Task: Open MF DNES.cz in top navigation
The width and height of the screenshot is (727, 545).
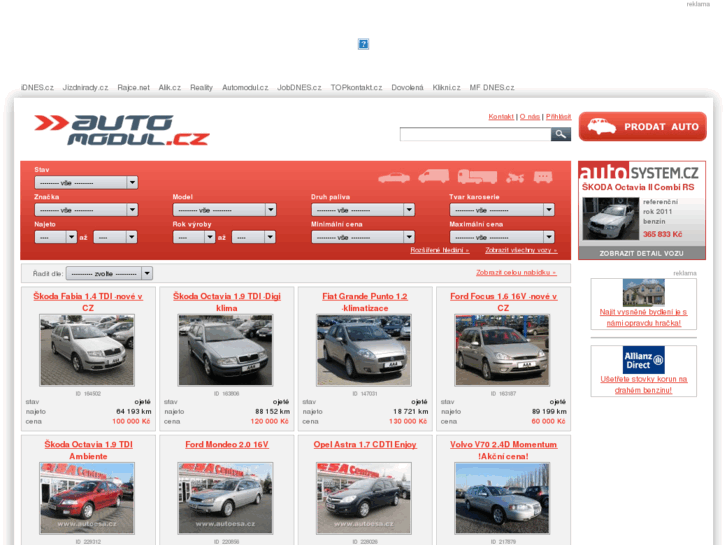Action: point(492,87)
